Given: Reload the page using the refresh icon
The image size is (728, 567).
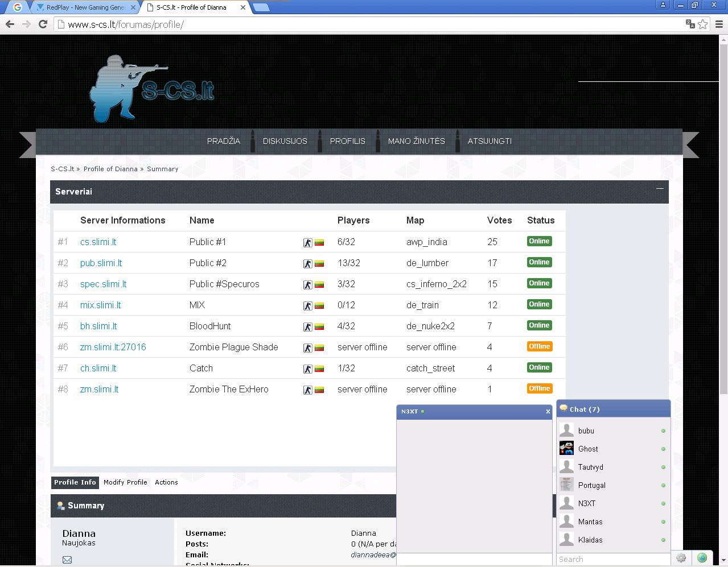Looking at the screenshot, I should [43, 24].
